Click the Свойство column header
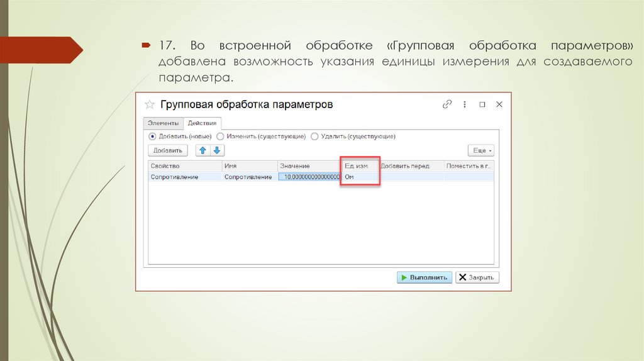 click(x=184, y=166)
